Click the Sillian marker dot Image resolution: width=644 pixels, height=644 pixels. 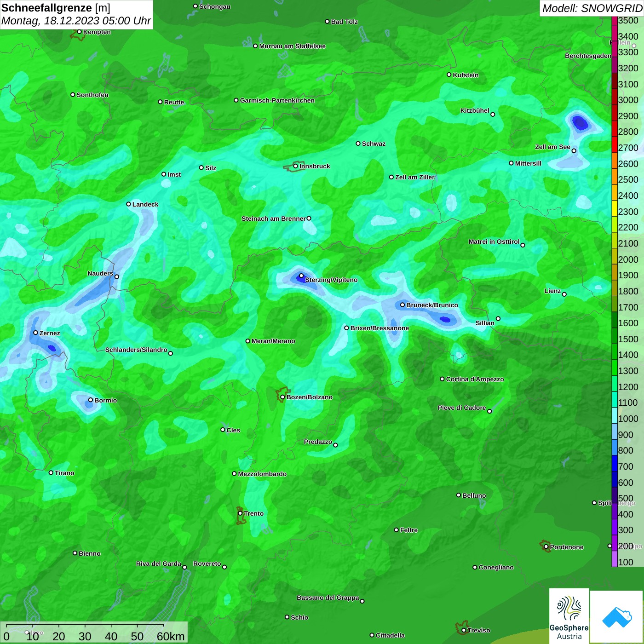point(498,318)
